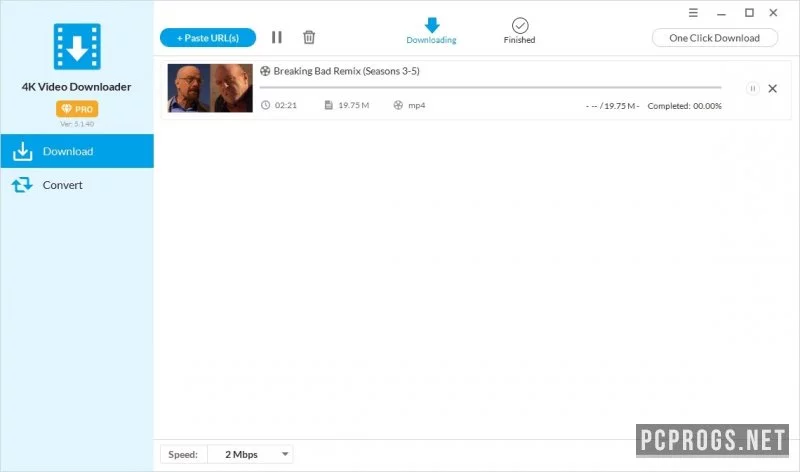Open the Breaking Bad Remix thumbnail

click(x=210, y=88)
